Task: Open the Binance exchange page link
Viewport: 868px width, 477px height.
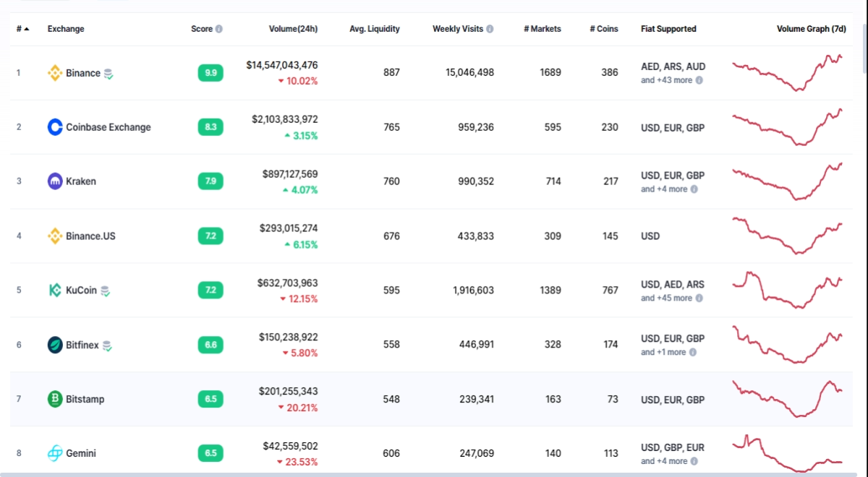Action: (83, 73)
